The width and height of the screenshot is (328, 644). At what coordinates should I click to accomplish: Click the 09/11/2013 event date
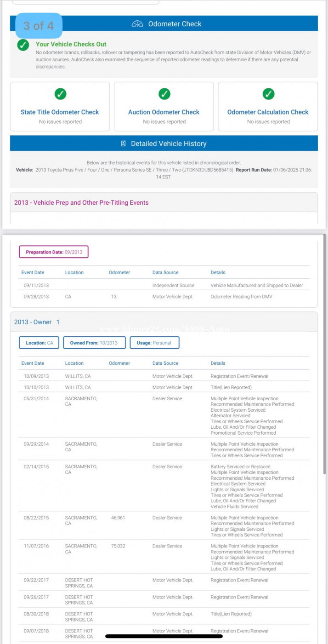[36, 285]
